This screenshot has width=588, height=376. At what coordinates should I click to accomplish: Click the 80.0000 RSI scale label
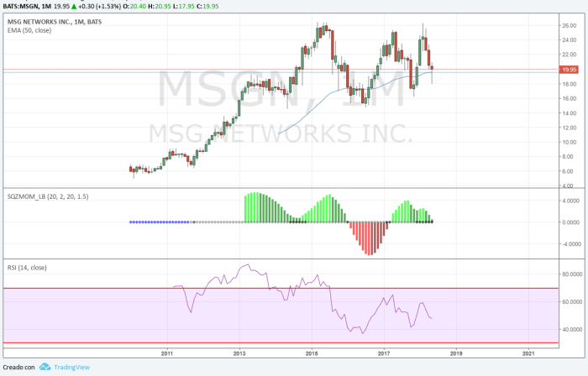pyautogui.click(x=572, y=274)
